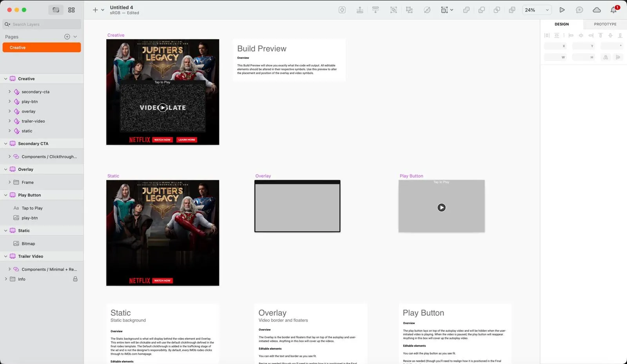Switch sidebar to components grid view

(x=71, y=10)
